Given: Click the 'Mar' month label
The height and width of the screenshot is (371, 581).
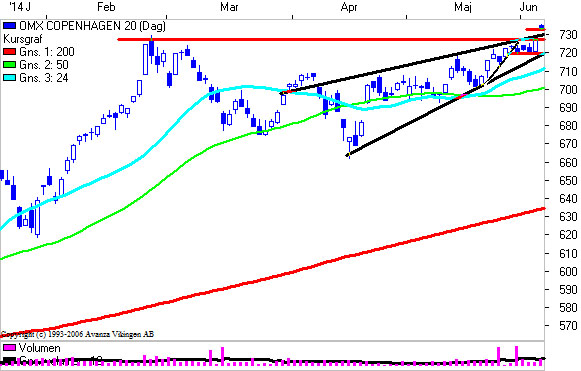Looking at the screenshot, I should [x=229, y=7].
